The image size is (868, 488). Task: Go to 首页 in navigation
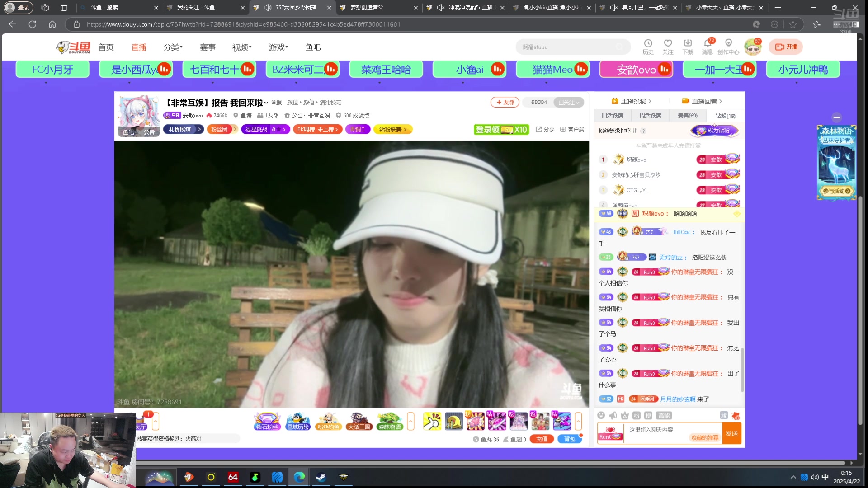[106, 47]
